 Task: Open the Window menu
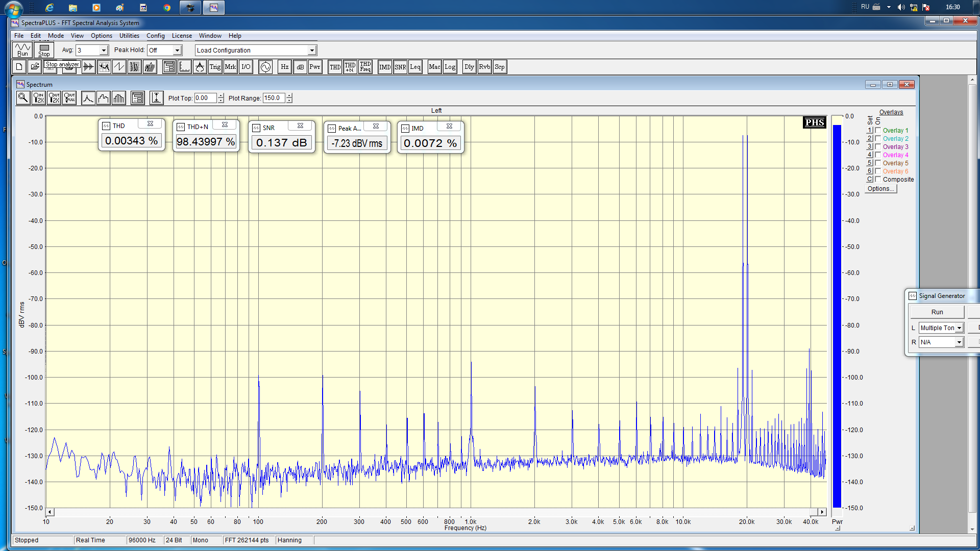tap(210, 36)
